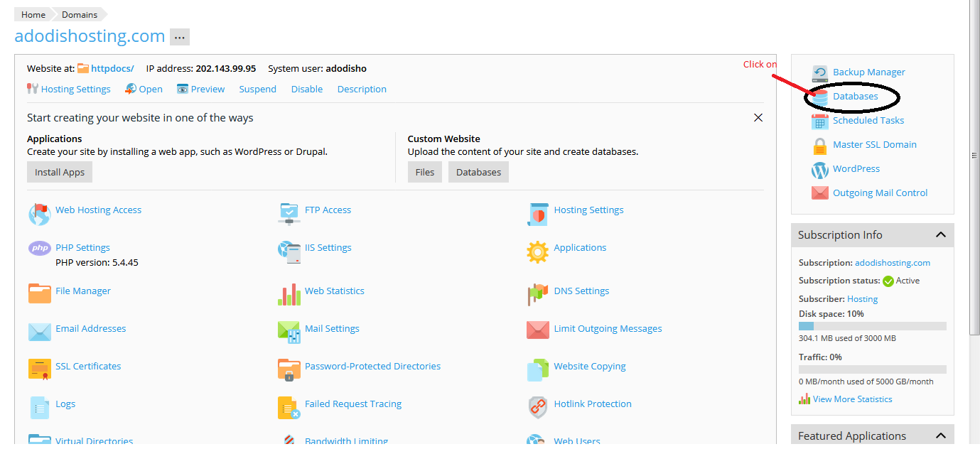Click the FTP Access icon

(x=289, y=213)
